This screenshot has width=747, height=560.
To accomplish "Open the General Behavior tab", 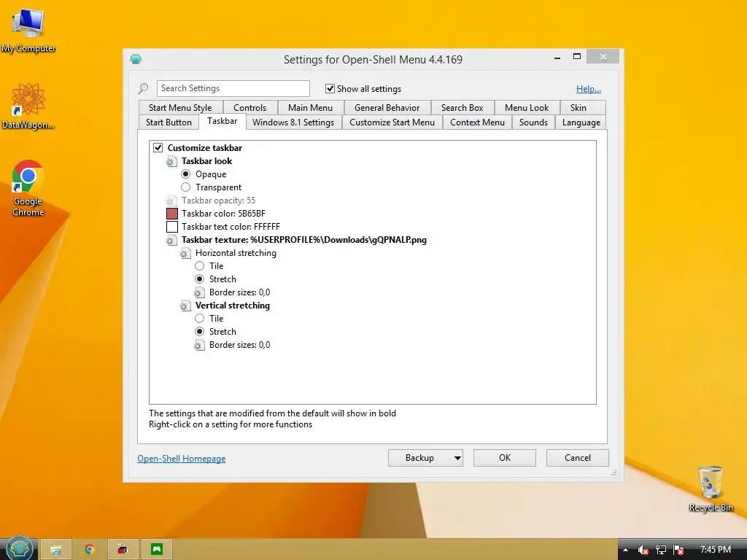I will (x=387, y=108).
